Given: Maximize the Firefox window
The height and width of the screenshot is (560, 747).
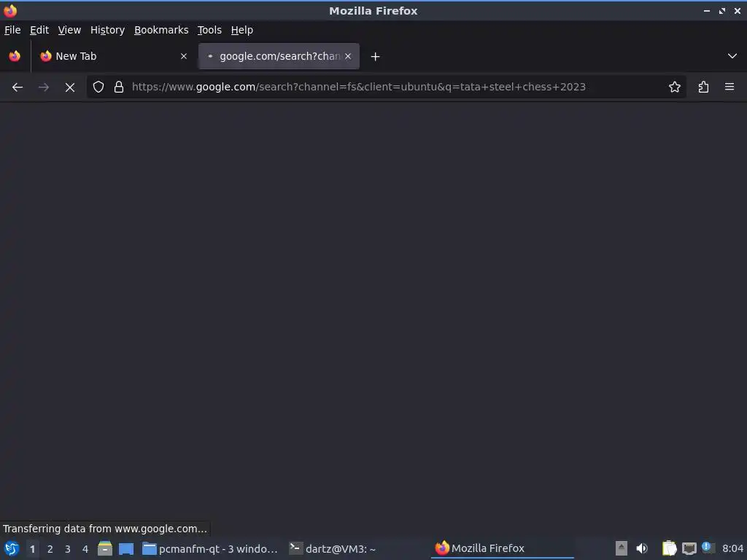Looking at the screenshot, I should (722, 10).
